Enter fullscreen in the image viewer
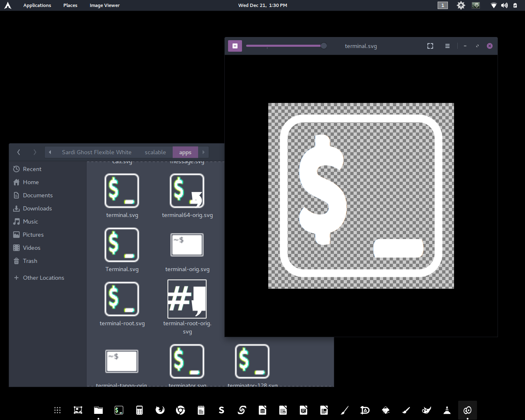Screen dimensions: 525x420 (430, 46)
